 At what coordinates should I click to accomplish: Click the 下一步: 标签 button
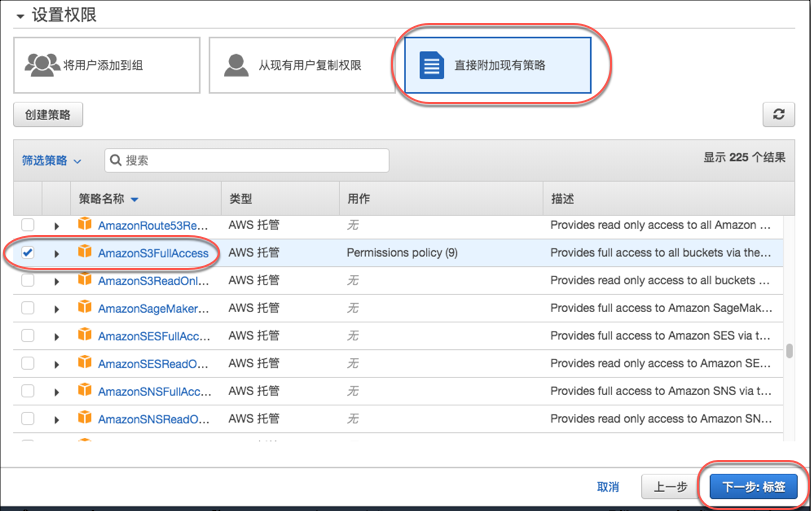point(753,487)
